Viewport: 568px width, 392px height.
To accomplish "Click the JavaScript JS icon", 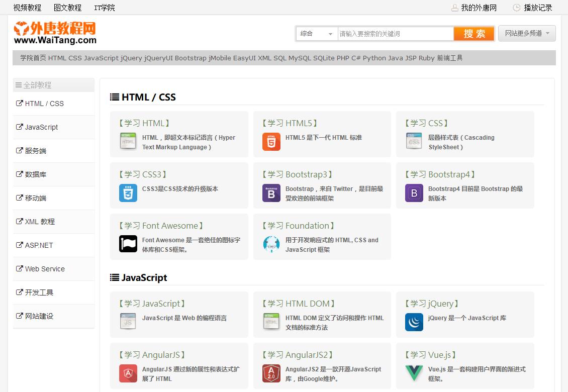I will 128,322.
